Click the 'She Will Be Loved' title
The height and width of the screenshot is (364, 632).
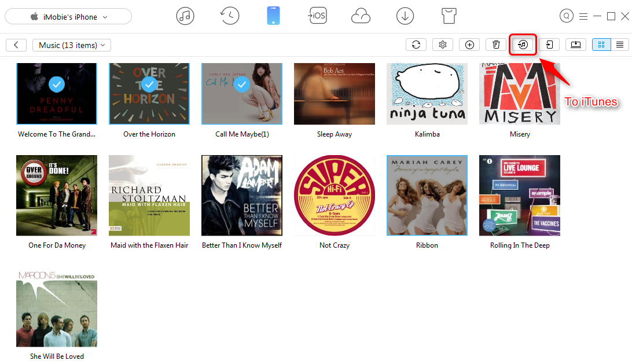click(57, 356)
